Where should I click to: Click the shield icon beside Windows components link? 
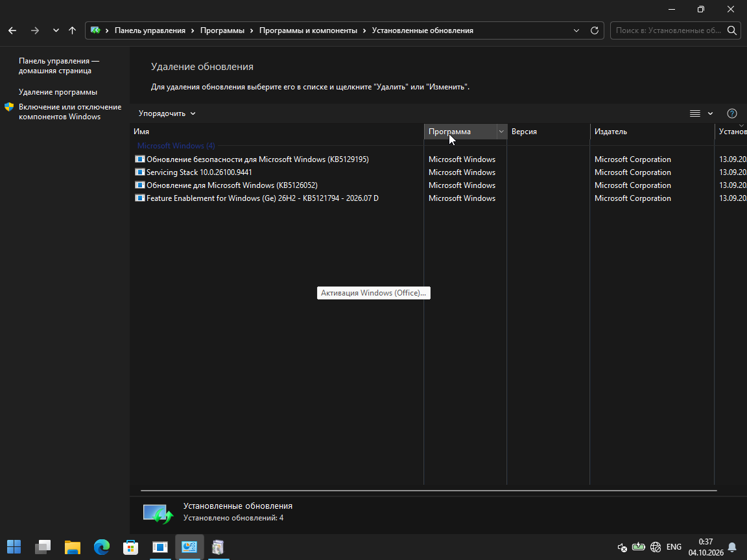[x=9, y=107]
